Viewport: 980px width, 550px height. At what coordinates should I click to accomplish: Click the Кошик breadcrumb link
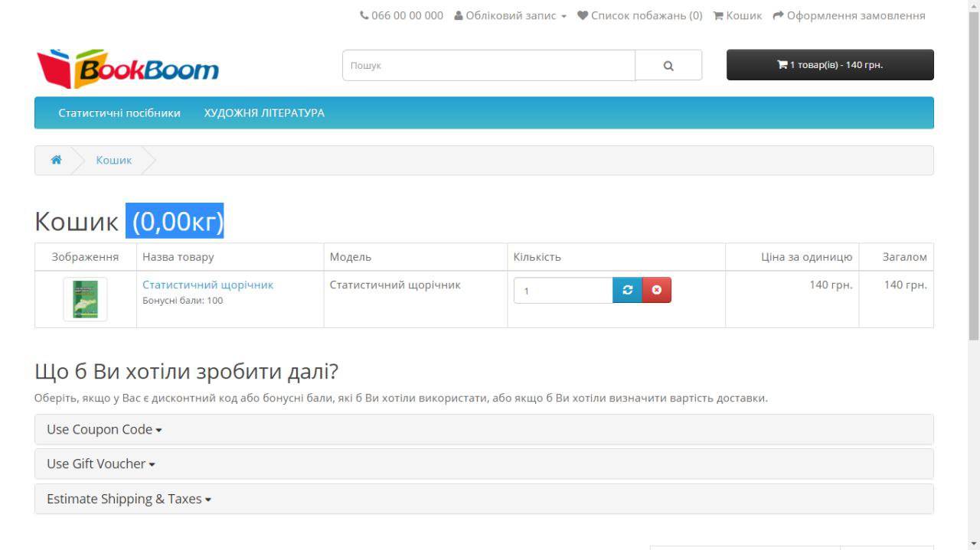pyautogui.click(x=113, y=160)
